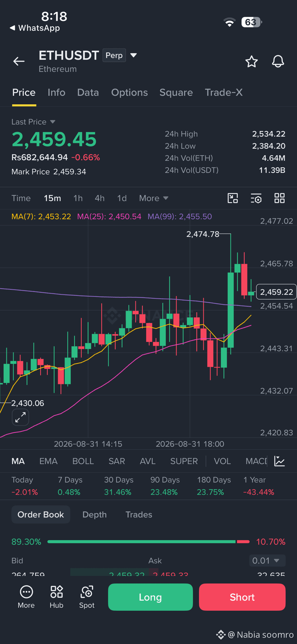Toggle the SAR indicator
The width and height of the screenshot is (297, 644).
117,461
